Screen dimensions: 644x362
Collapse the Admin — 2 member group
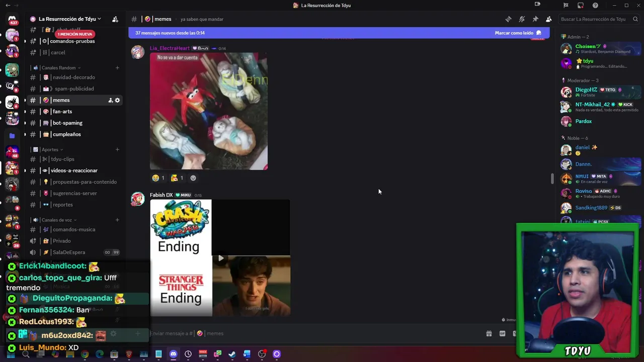578,37
